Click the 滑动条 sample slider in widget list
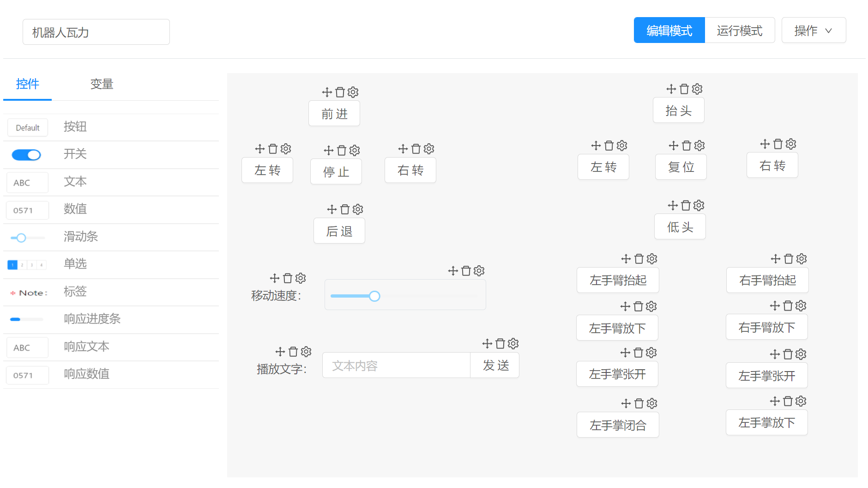This screenshot has height=488, width=868. tap(27, 238)
